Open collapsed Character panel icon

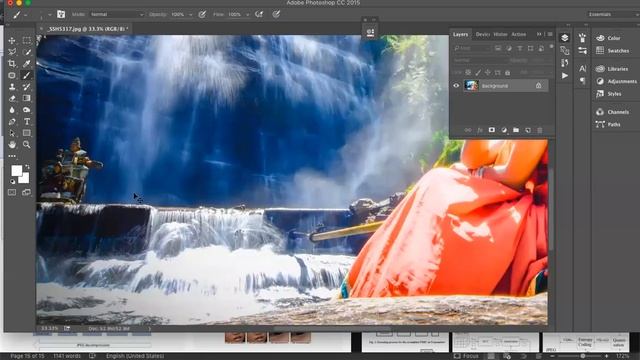click(x=582, y=69)
